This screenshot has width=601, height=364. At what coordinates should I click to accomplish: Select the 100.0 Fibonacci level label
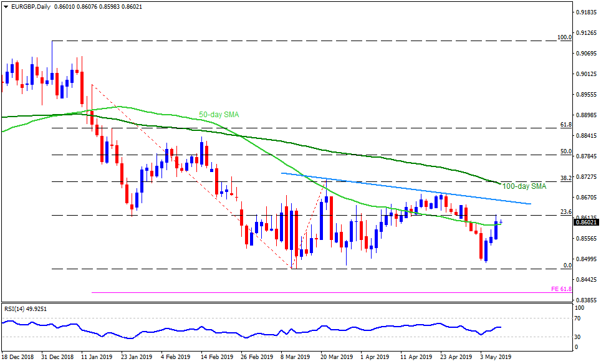point(564,37)
